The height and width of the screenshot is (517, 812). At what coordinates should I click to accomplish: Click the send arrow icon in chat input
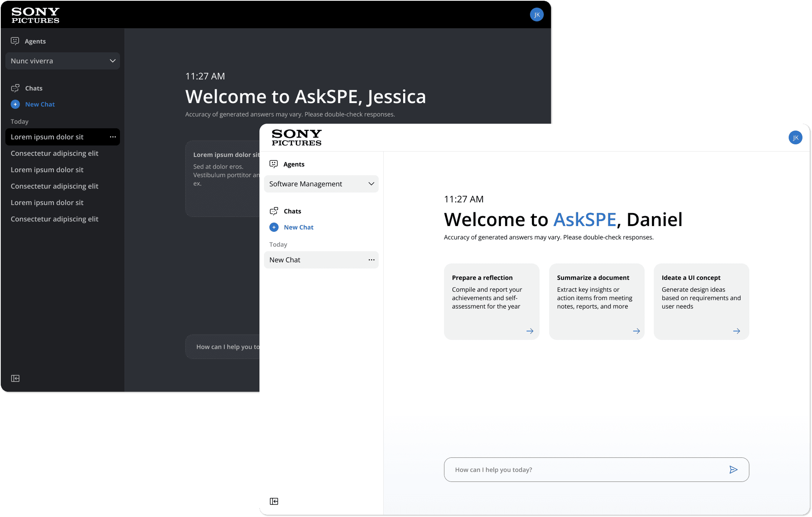click(733, 470)
